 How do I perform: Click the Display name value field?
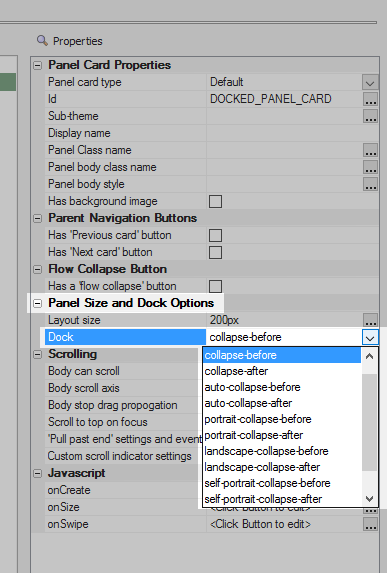click(292, 133)
